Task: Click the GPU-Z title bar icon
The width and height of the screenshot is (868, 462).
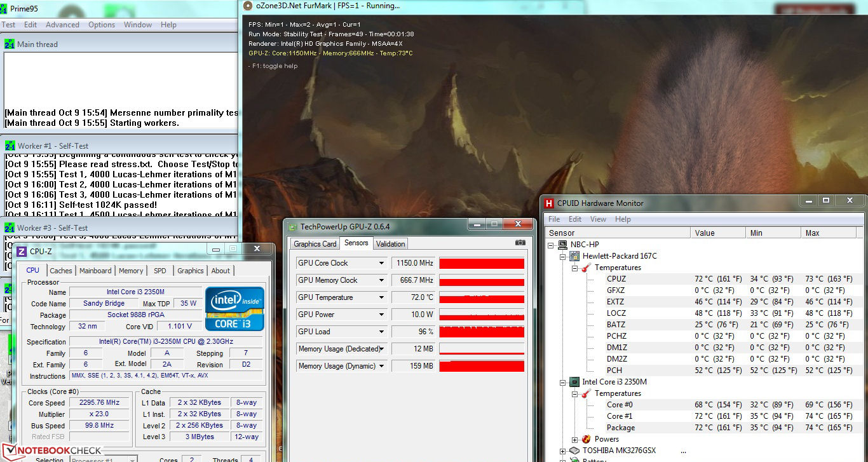Action: coord(292,226)
